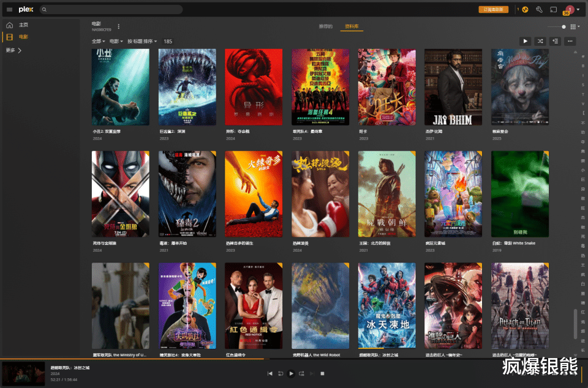Click the now-playing thumbnail in the player bar

coord(23,374)
